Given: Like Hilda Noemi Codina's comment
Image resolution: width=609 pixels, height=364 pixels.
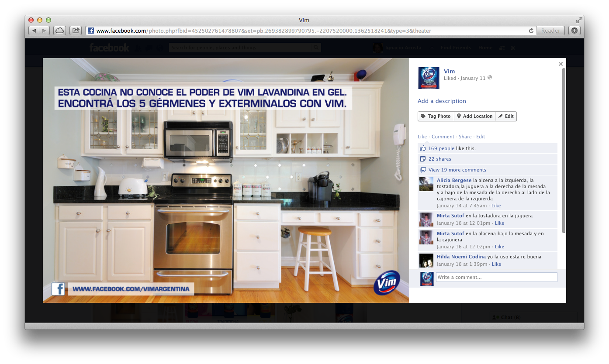Looking at the screenshot, I should pyautogui.click(x=496, y=264).
